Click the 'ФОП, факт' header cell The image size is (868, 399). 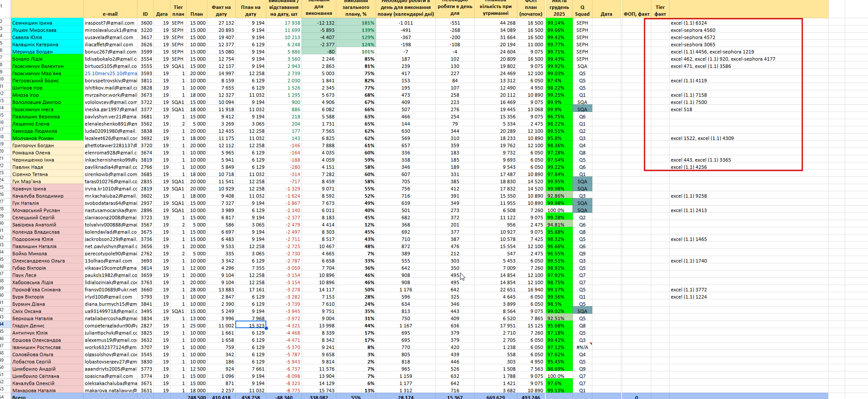(x=636, y=14)
